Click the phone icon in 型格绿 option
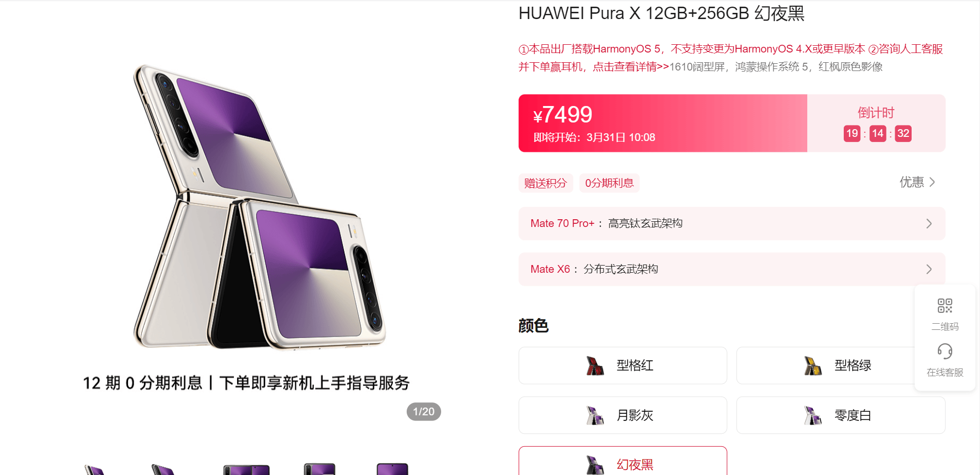The image size is (980, 475). [x=813, y=365]
